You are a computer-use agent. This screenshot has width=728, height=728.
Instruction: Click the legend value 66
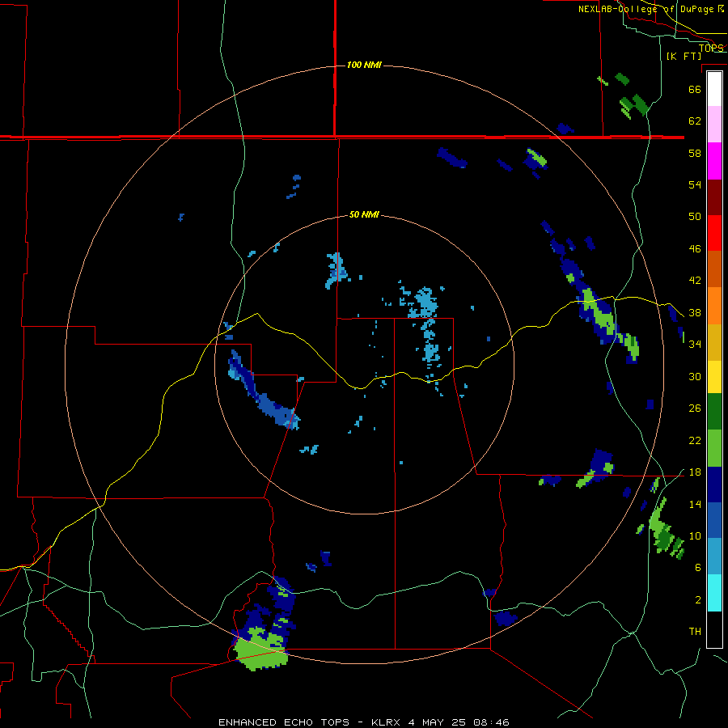[695, 89]
